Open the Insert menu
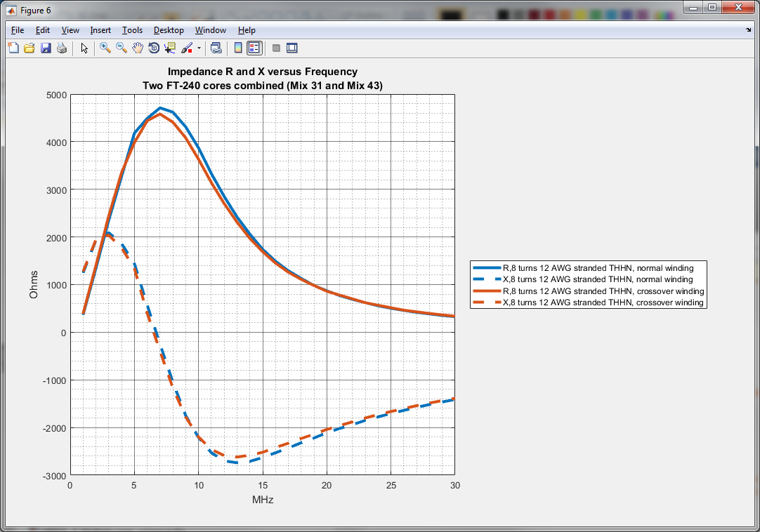760x532 pixels. click(x=100, y=30)
